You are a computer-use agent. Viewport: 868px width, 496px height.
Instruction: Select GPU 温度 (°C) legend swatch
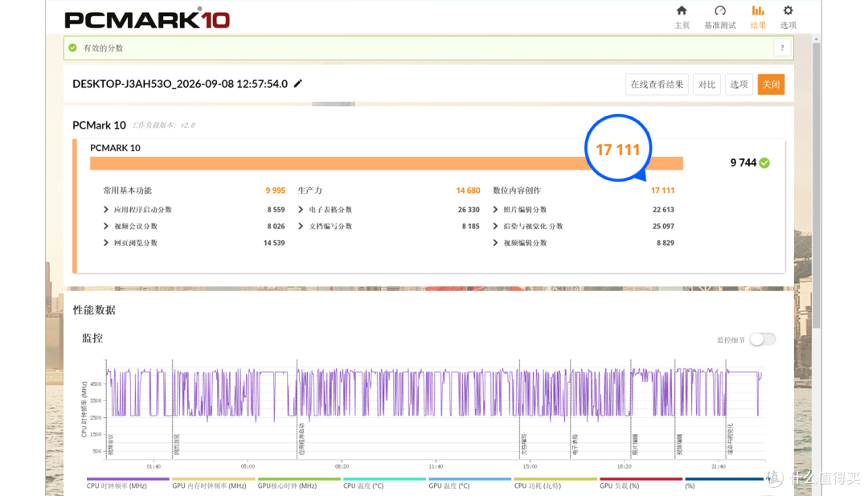pyautogui.click(x=469, y=479)
